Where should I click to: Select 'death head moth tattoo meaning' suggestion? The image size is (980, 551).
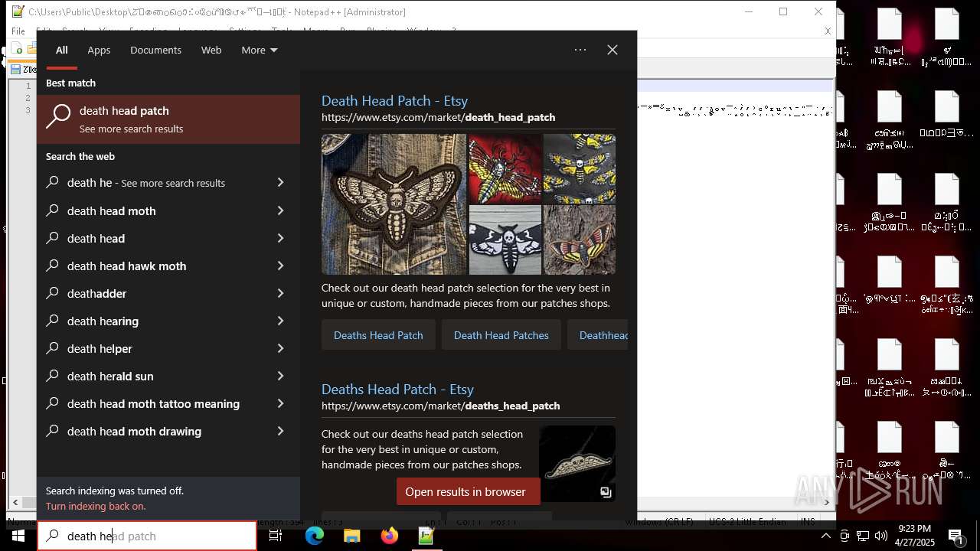pyautogui.click(x=153, y=404)
